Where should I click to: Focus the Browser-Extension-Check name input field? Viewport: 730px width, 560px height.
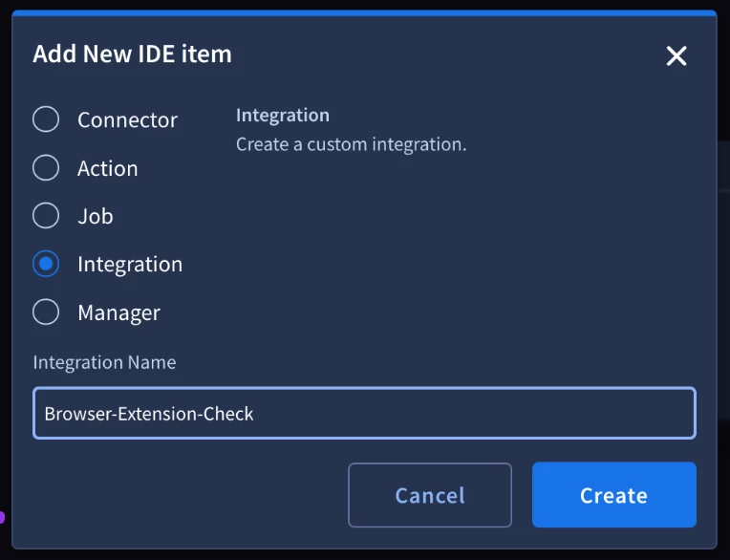pos(365,413)
